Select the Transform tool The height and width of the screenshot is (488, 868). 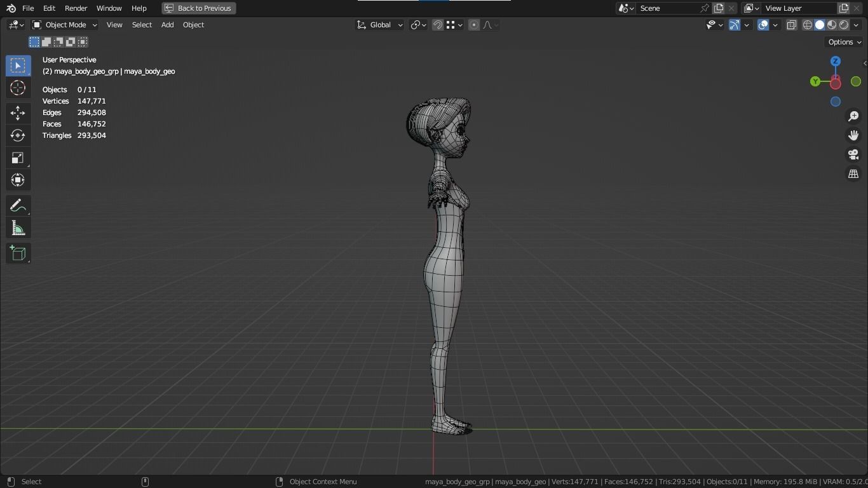18,180
